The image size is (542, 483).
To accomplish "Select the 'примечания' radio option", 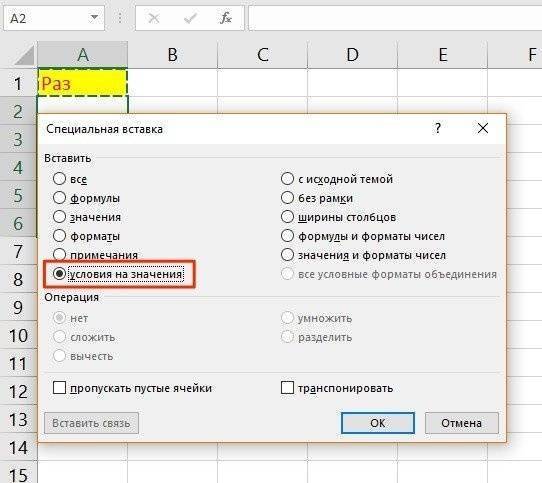I will (59, 254).
